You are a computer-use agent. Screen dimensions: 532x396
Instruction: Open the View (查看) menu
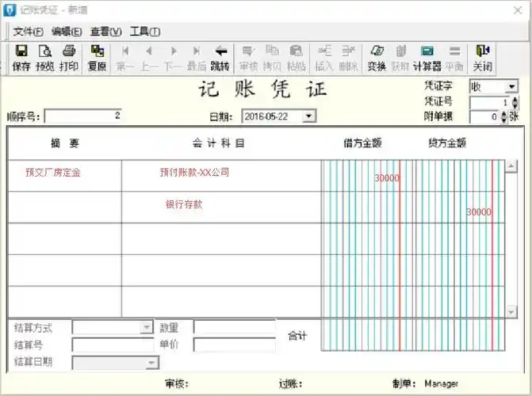tap(106, 32)
